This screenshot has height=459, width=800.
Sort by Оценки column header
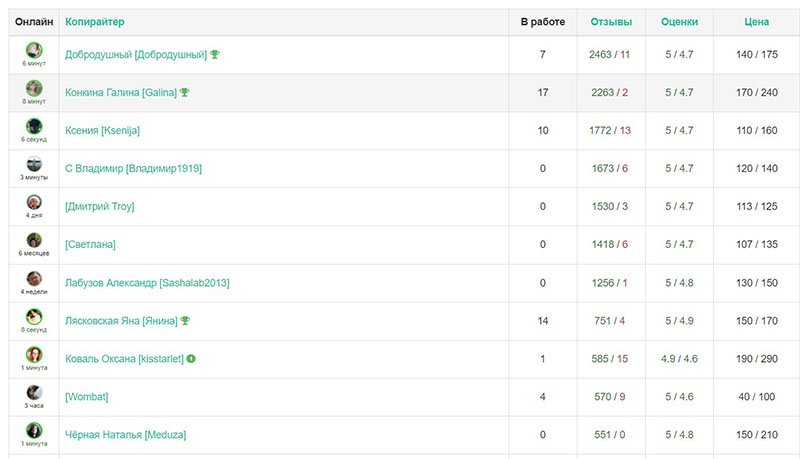coord(680,22)
